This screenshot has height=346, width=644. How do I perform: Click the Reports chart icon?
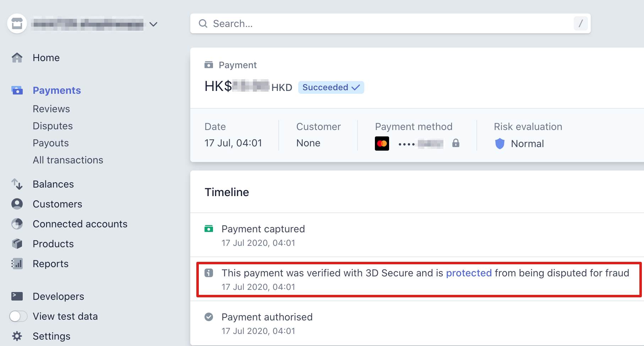[17, 264]
